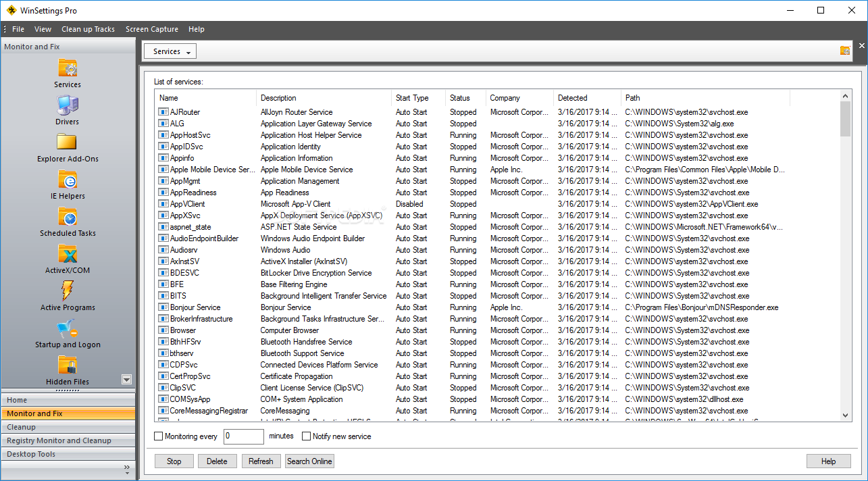Click the WinSettings Pro title bar icon
868x481 pixels.
point(11,10)
